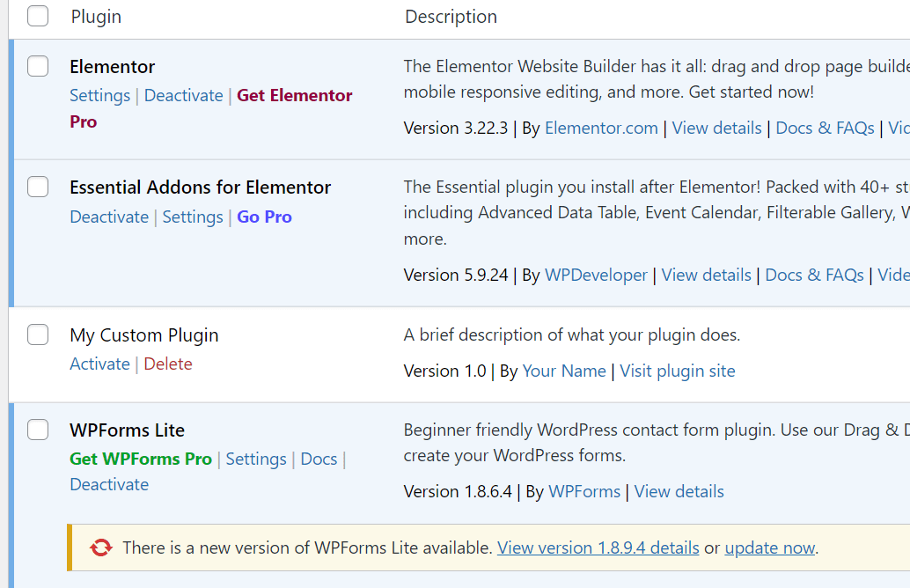Tick the Elementor plugin checkbox
This screenshot has height=588, width=910.
point(38,66)
